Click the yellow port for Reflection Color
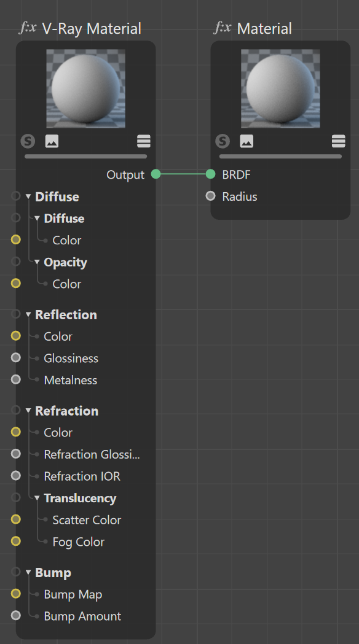The height and width of the screenshot is (644, 359). pos(15,336)
